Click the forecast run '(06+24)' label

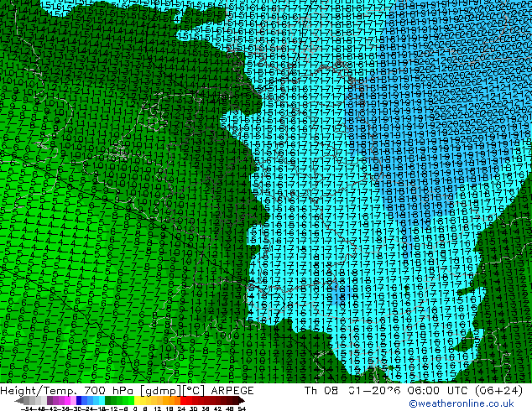coord(498,391)
